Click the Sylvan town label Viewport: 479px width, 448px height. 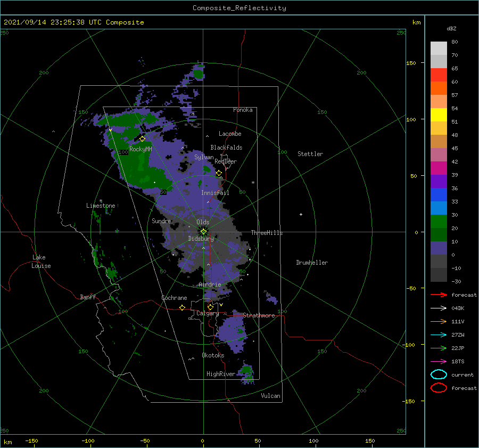(204, 157)
